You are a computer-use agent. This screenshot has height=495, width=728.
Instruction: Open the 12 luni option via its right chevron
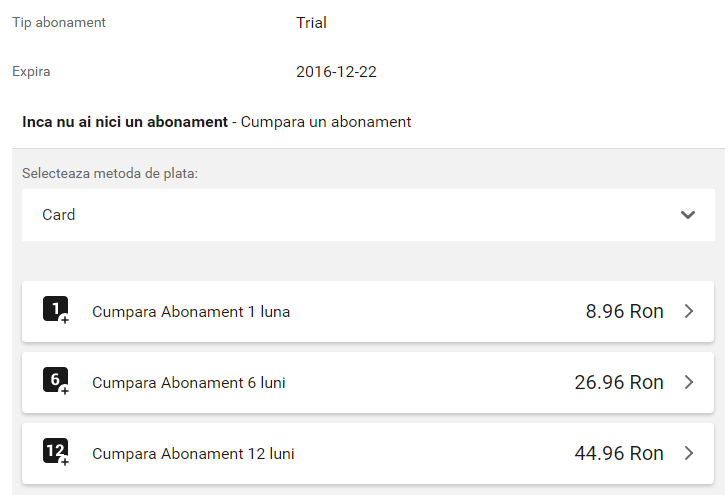(x=689, y=453)
